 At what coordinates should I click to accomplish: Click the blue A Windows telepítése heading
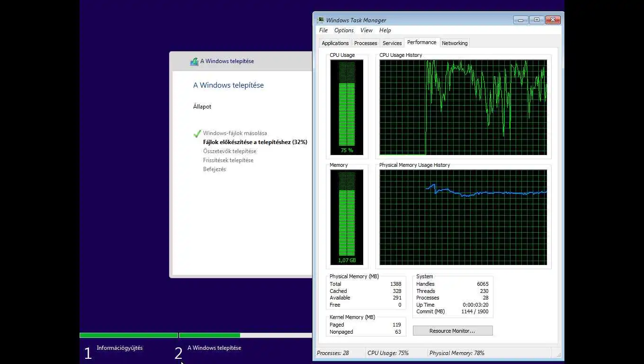228,85
